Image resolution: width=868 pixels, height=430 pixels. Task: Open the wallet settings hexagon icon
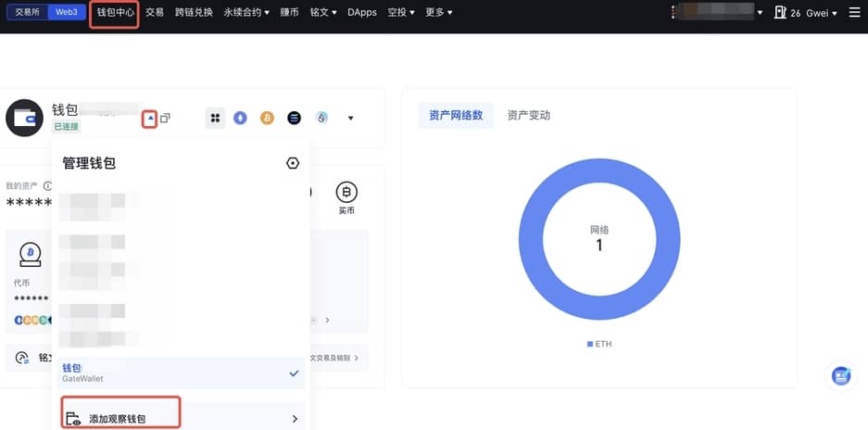pos(293,163)
